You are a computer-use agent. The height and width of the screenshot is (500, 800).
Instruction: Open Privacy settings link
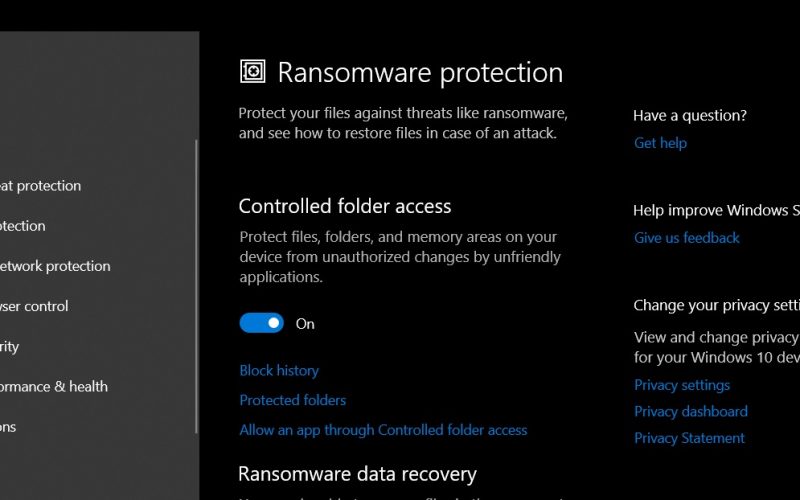(x=682, y=385)
